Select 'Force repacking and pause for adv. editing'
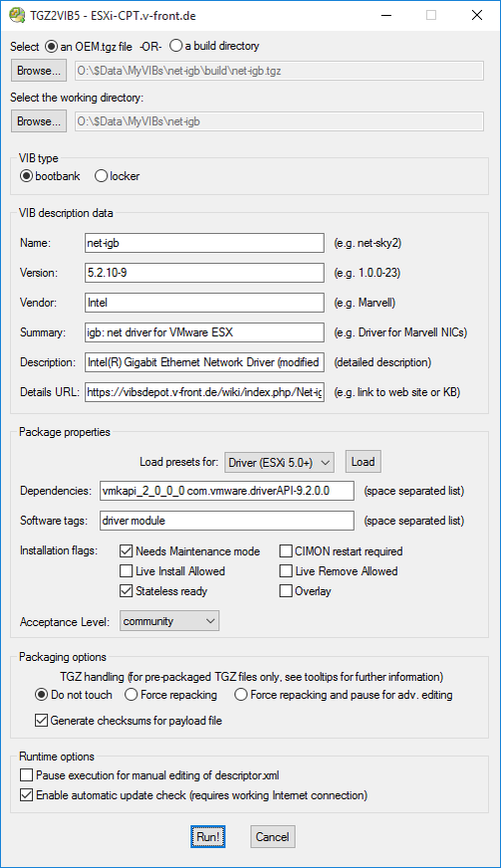Viewport: 501px width, 868px height. [344, 695]
